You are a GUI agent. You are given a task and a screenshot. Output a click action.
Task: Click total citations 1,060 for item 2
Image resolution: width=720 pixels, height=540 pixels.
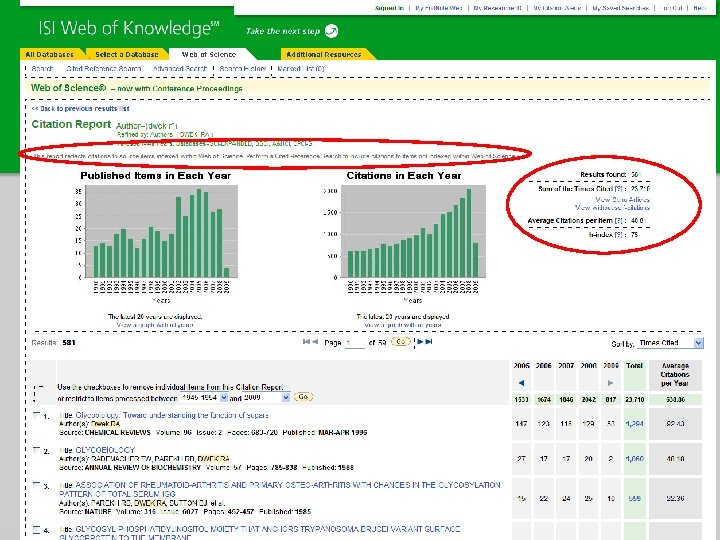[634, 459]
